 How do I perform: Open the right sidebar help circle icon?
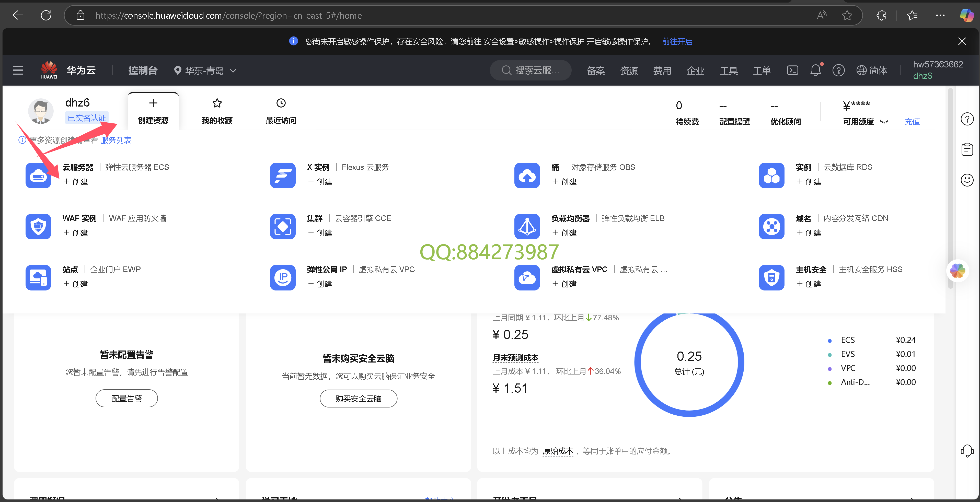pyautogui.click(x=967, y=119)
